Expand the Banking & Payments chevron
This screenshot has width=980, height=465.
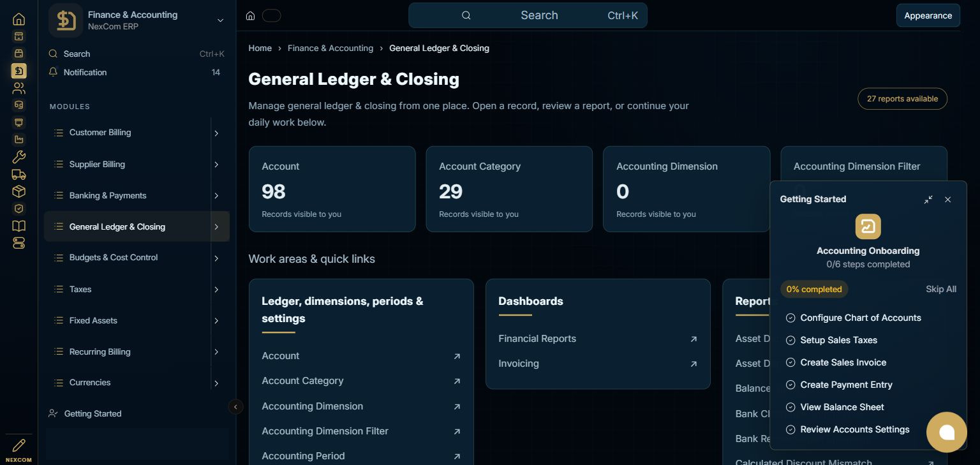216,196
